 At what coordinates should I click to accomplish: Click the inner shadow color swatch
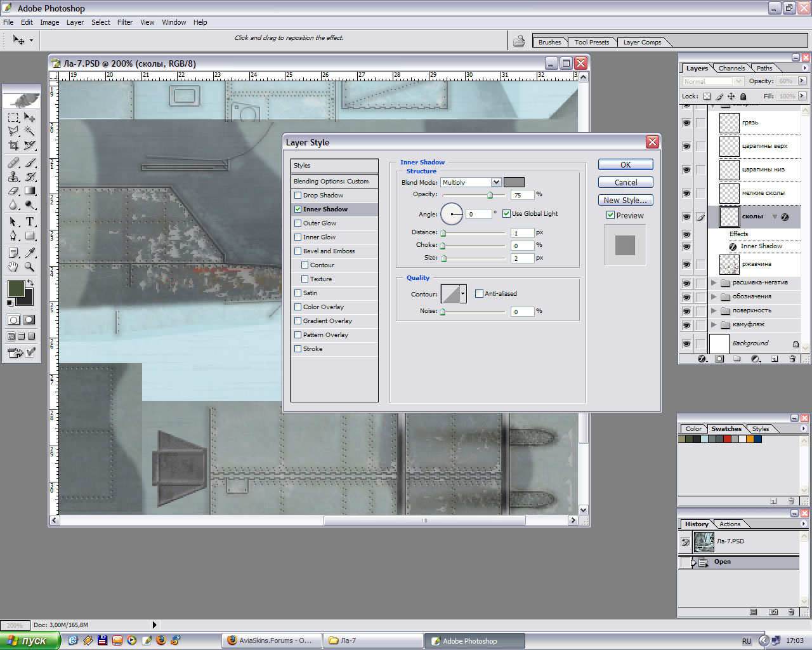514,182
